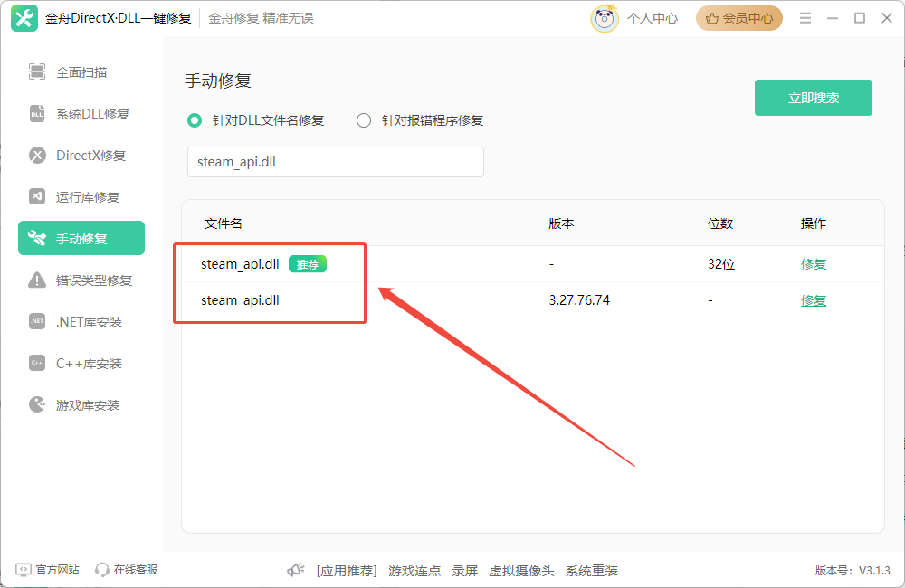Open 系统重装 recommended app link

point(592,571)
